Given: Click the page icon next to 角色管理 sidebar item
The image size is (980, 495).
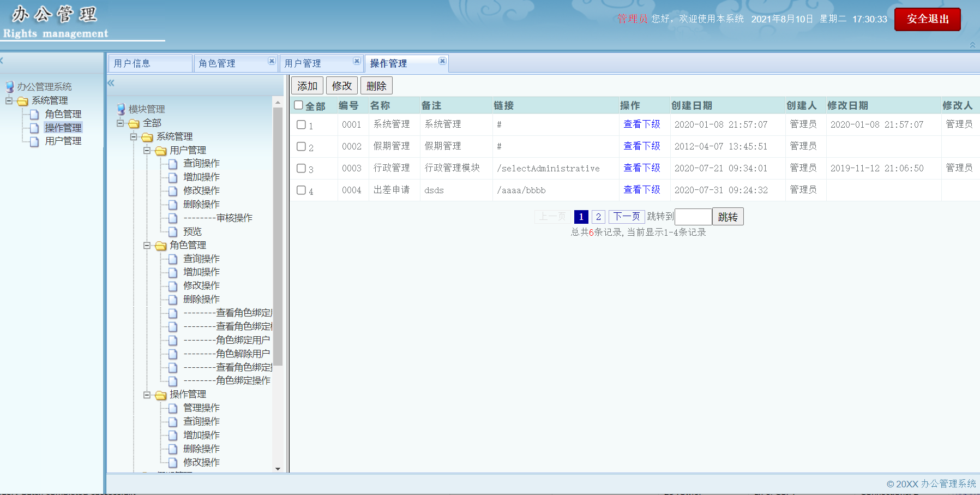Looking at the screenshot, I should tap(34, 115).
